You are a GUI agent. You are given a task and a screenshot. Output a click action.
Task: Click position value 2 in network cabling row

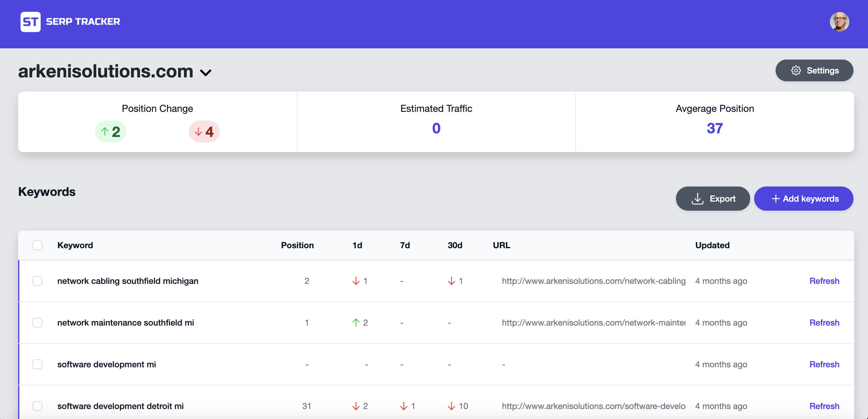click(307, 281)
